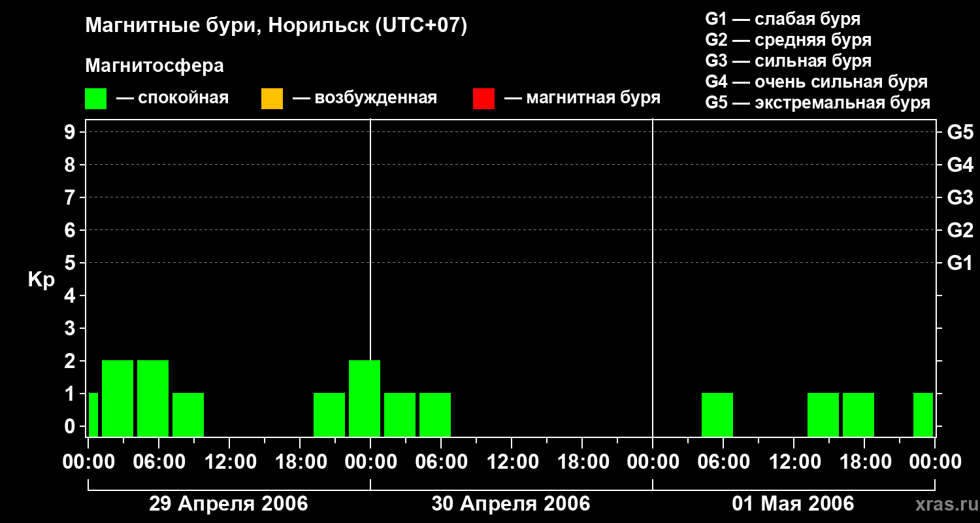Click the date label '01 Мая 2006'

793,503
